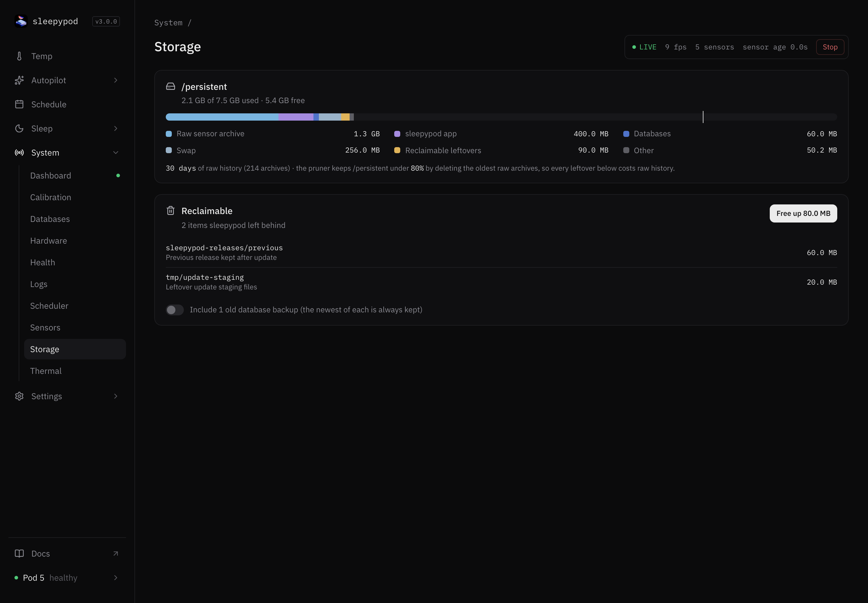Click the 80% threshold marker on storage bar

[x=703, y=117]
